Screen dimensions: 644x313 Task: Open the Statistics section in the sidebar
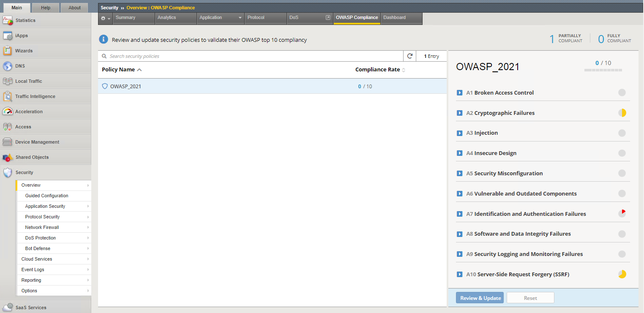click(x=25, y=20)
